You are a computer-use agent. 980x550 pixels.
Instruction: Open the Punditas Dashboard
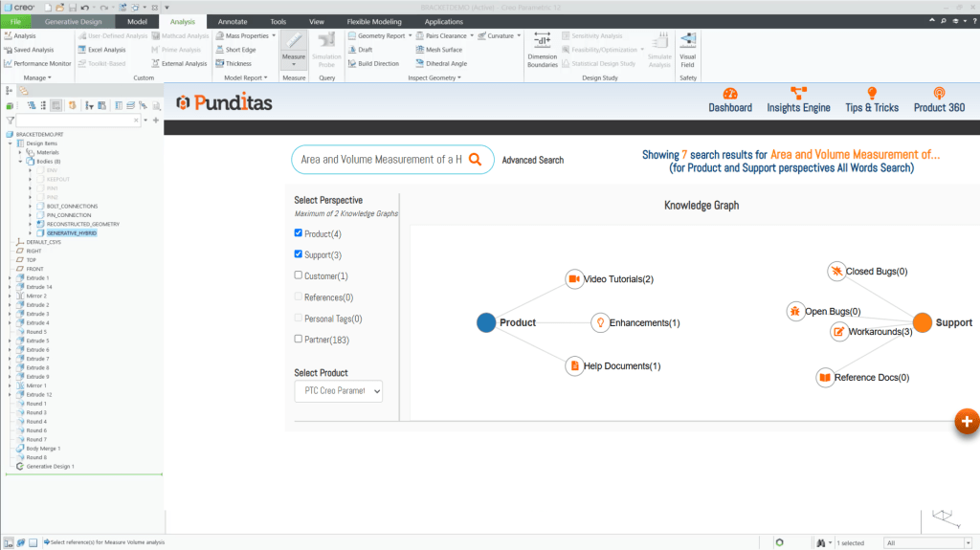(x=730, y=99)
